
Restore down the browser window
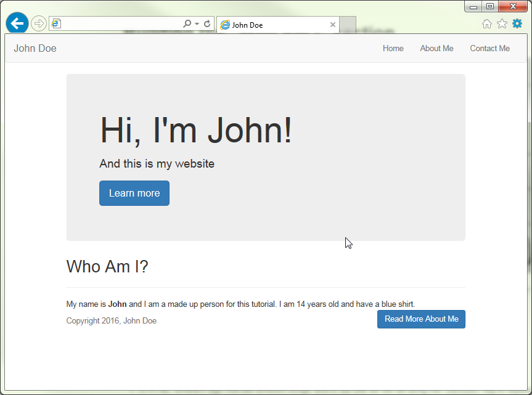click(x=490, y=7)
